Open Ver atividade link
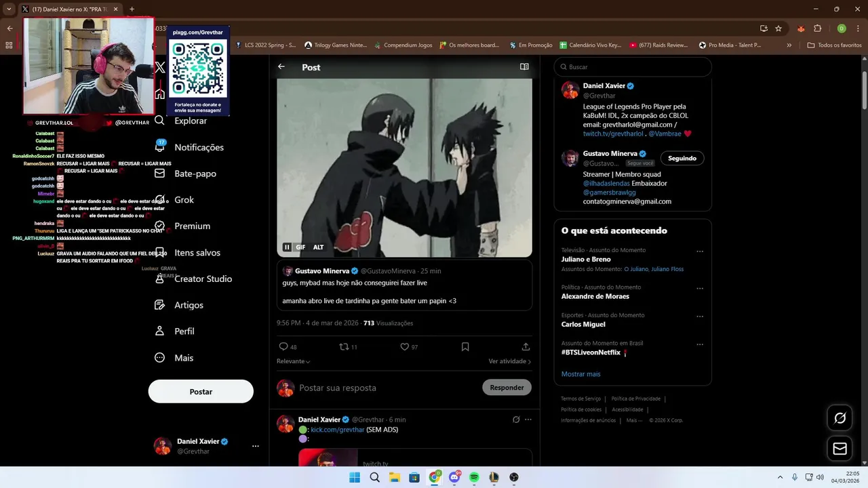This screenshot has height=488, width=868. click(x=509, y=361)
